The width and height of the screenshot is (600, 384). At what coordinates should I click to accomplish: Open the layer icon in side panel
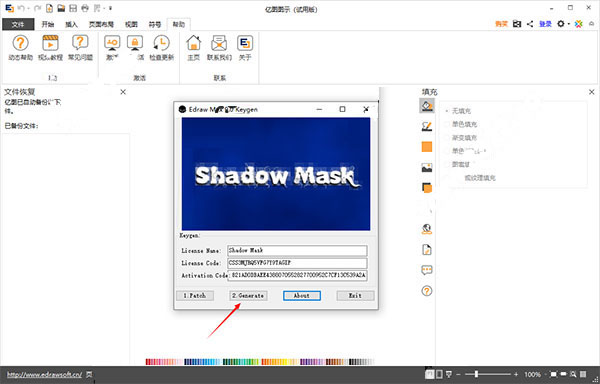[427, 188]
